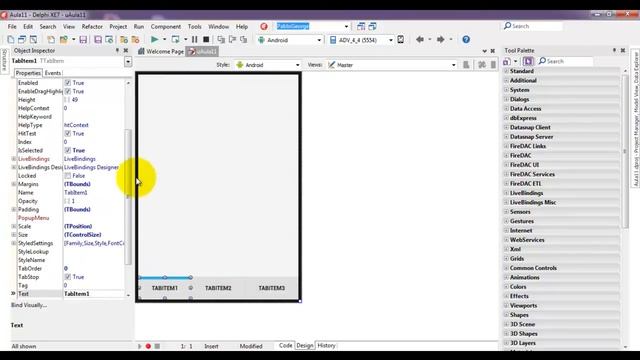Click the Run Without Debugging icon
The image size is (640, 360).
click(x=176, y=40)
